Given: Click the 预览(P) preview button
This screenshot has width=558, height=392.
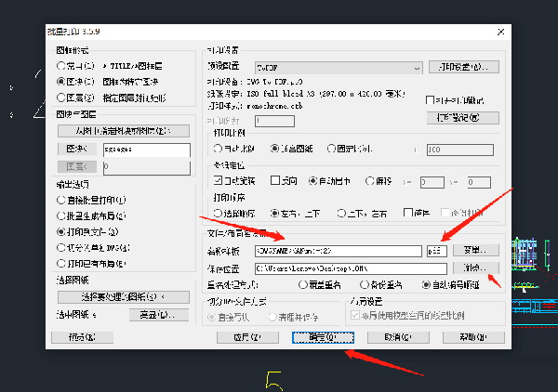Looking at the screenshot, I should 82,337.
